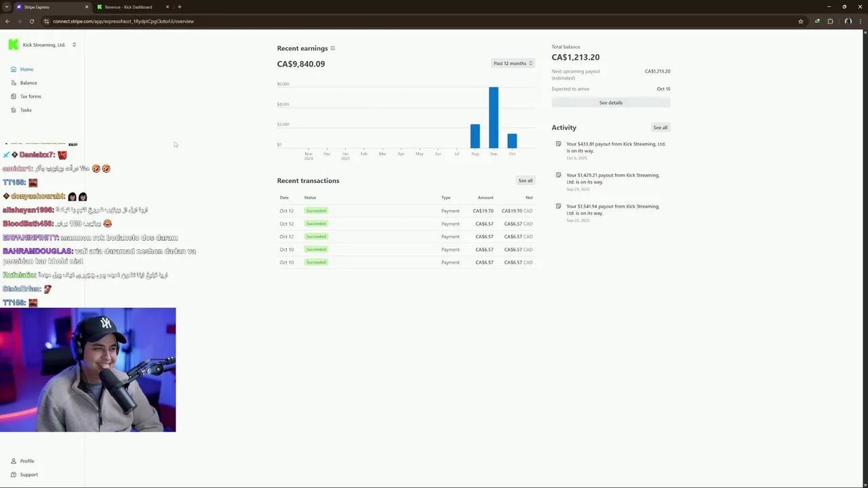The image size is (868, 488).
Task: Click the Balance icon in the sidebar
Action: pos(14,83)
